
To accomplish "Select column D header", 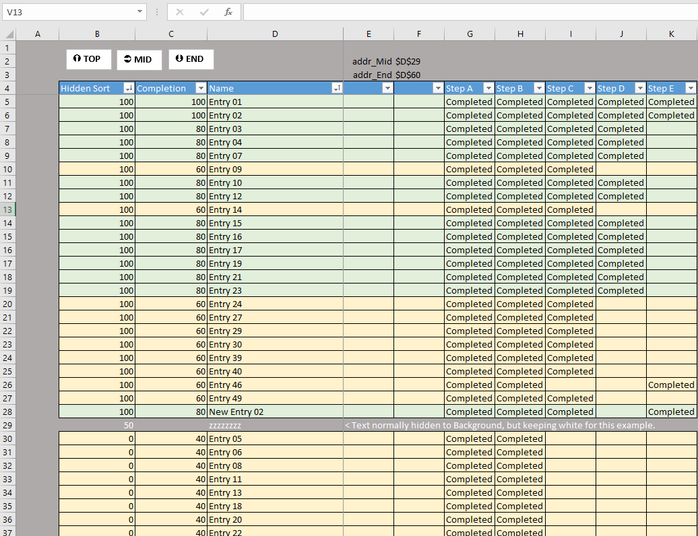I will [275, 34].
